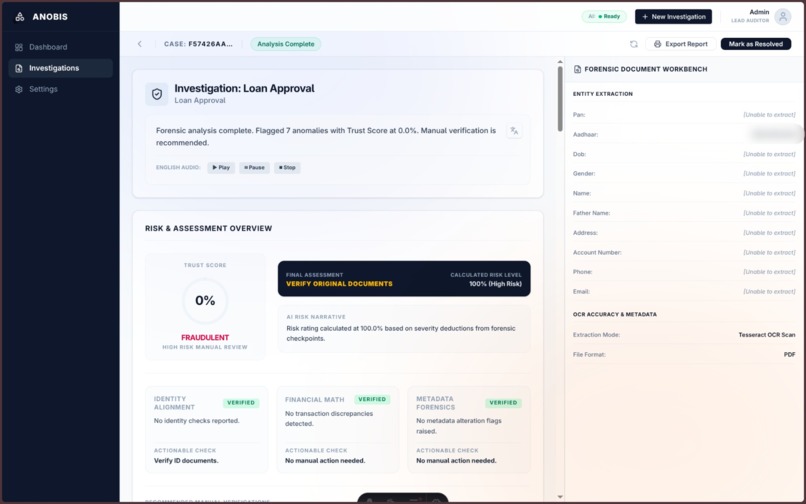Click the case ID F57426AA text
The image size is (806, 504).
coord(210,44)
